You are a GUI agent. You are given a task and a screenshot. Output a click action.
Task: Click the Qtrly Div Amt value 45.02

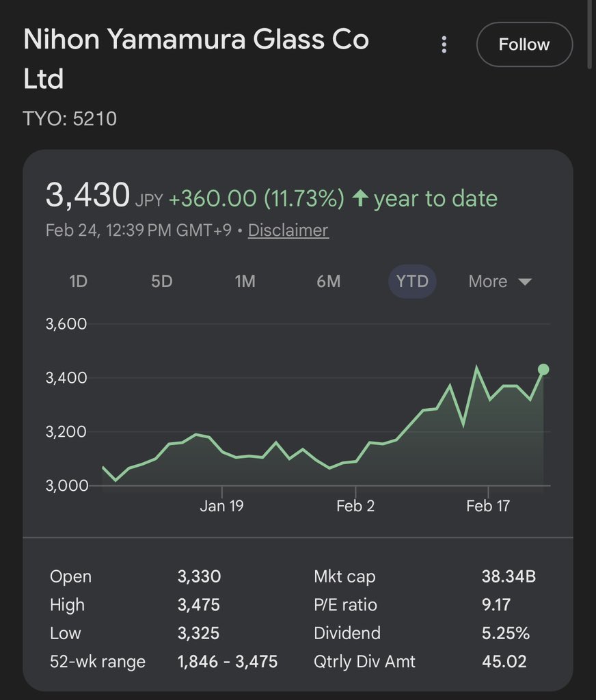pos(504,662)
